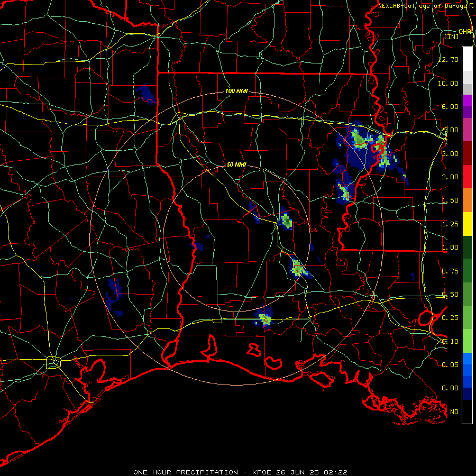Click the '3.00' legend value
This screenshot has width=476, height=476.
[450, 153]
